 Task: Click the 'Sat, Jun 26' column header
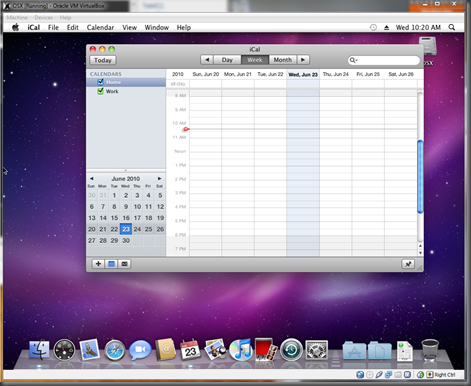pos(401,74)
